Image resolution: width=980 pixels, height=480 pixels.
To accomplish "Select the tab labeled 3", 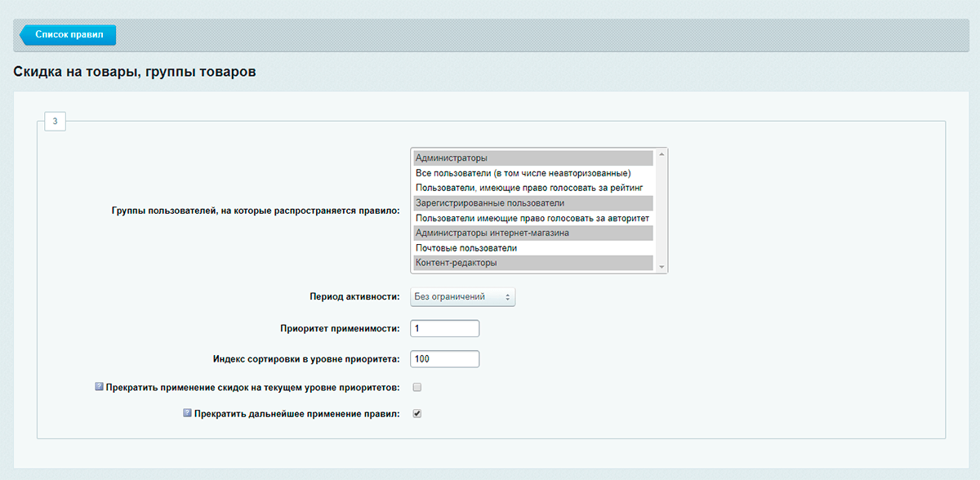I will tap(55, 122).
